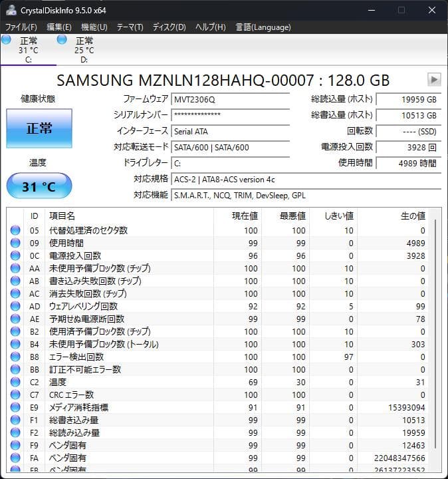
Task: Click raw value 303 in B4 row
Action: point(418,345)
